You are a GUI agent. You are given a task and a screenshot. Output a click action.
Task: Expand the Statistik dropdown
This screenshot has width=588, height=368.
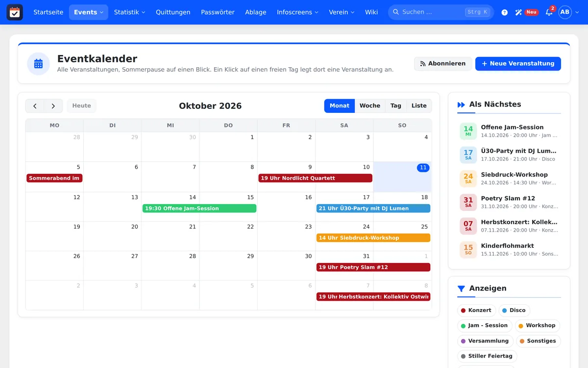[129, 12]
